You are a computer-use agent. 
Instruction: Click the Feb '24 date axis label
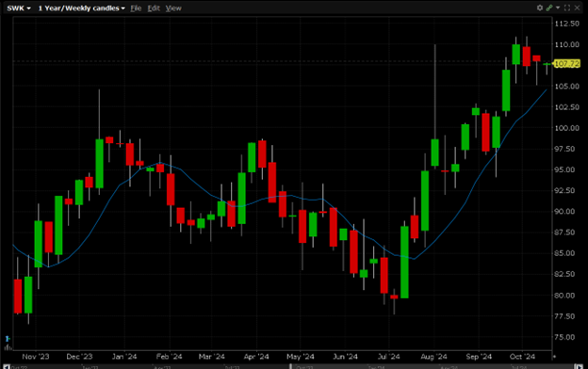[x=169, y=356]
